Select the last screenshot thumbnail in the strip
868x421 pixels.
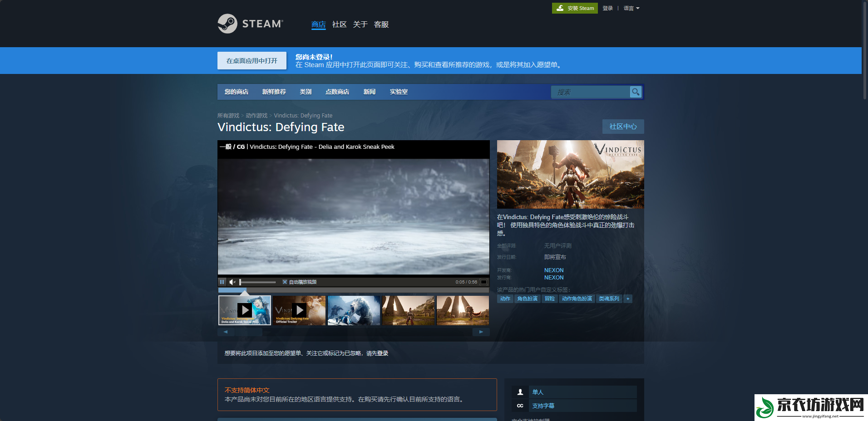463,310
